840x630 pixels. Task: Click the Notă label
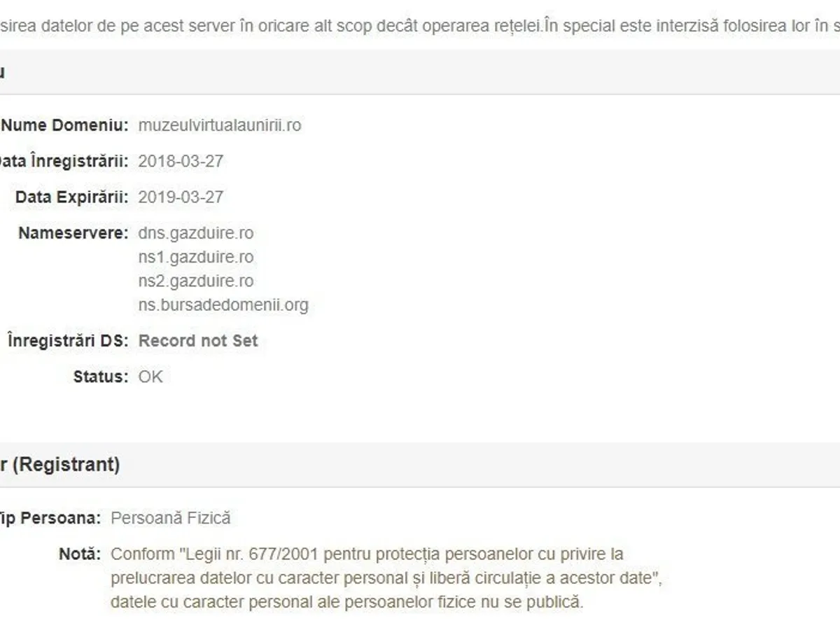point(80,554)
